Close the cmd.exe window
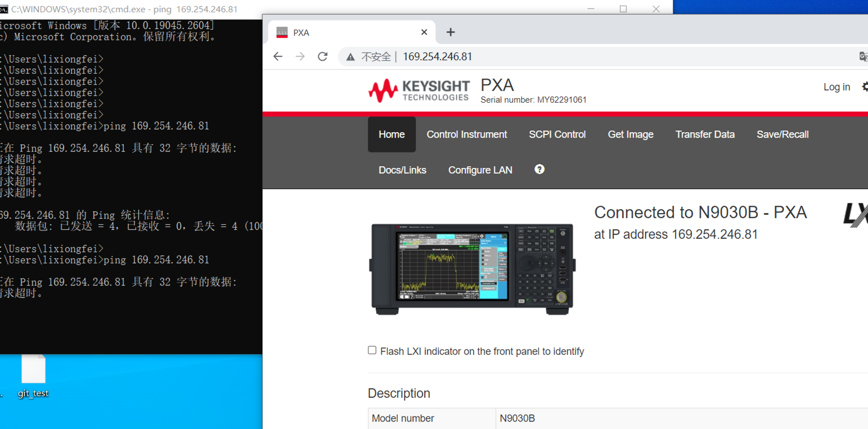The width and height of the screenshot is (868, 429). (656, 9)
